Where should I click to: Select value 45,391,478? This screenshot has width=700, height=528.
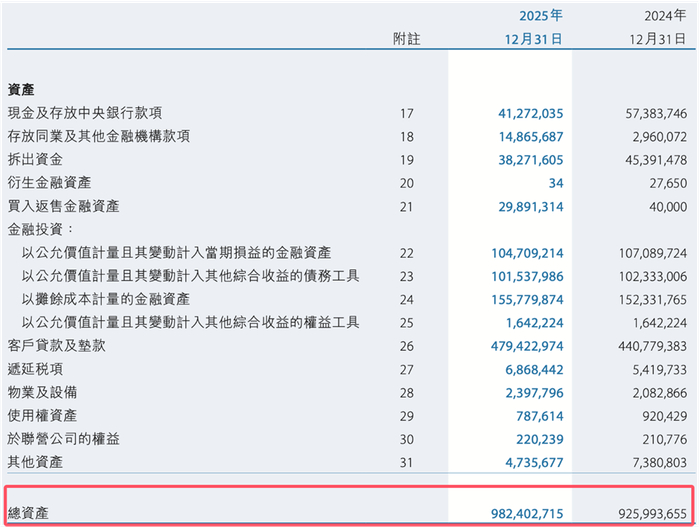pyautogui.click(x=656, y=160)
